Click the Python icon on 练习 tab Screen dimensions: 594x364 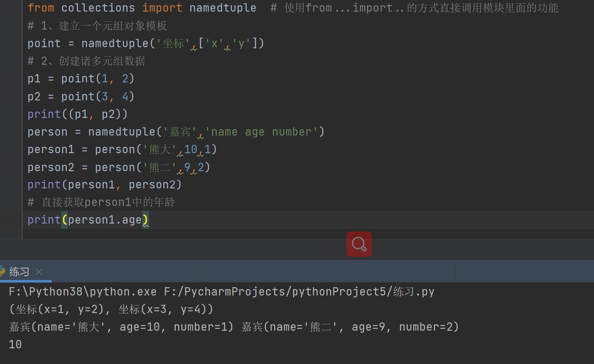[2, 271]
